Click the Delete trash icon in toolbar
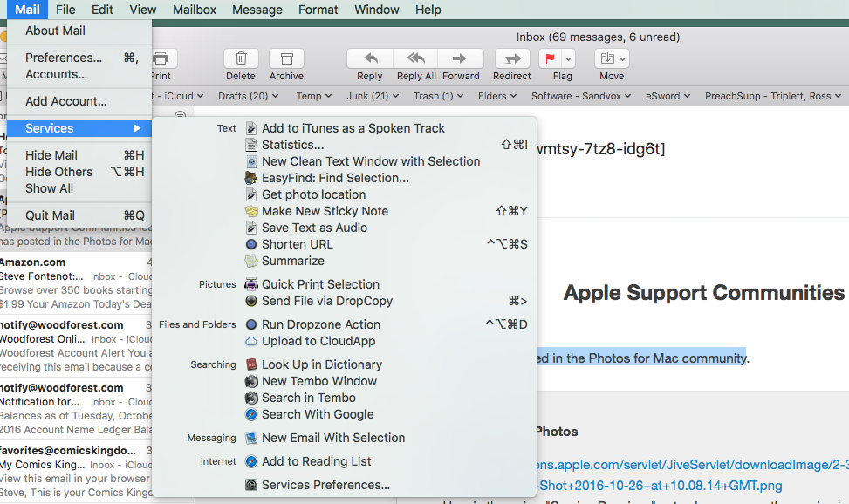This screenshot has width=849, height=504. coord(241,58)
